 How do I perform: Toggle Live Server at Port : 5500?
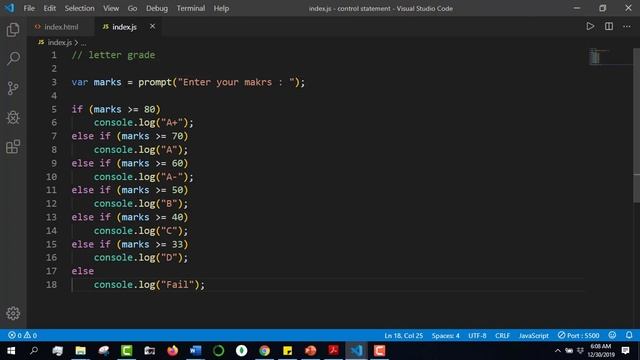pos(578,336)
